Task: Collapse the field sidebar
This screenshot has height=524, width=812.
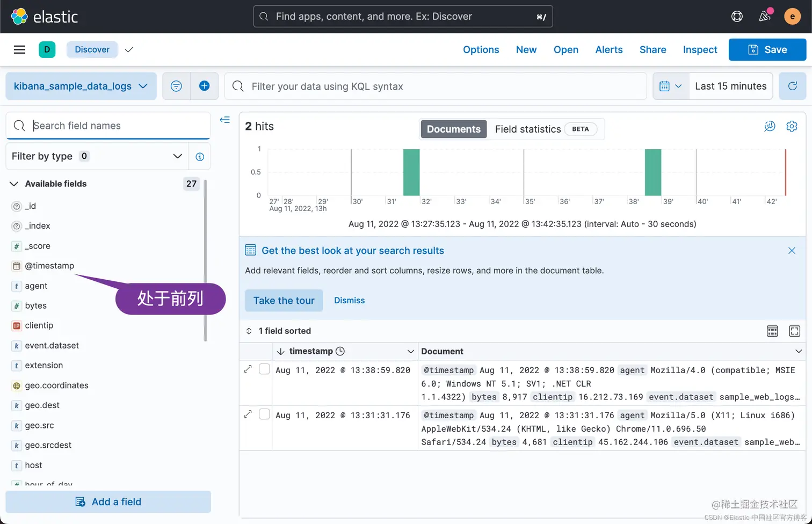Action: click(x=225, y=120)
